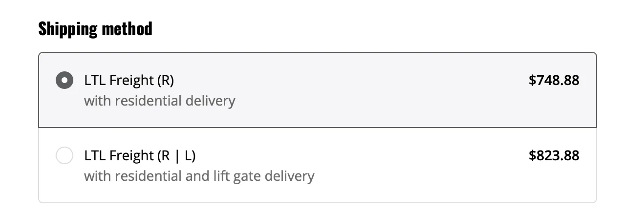Click the "LTL Freight (R | L)" option label
This screenshot has width=644, height=216.
(x=140, y=156)
